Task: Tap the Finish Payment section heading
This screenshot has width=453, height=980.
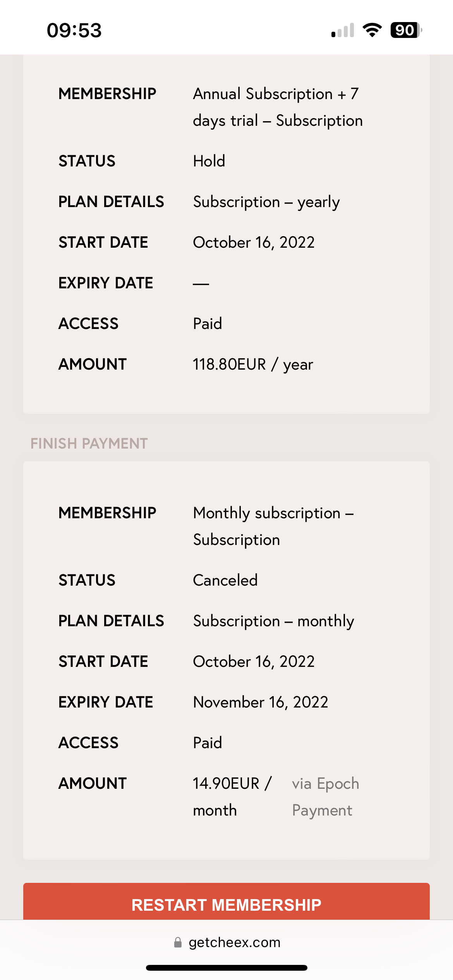Action: [x=89, y=444]
